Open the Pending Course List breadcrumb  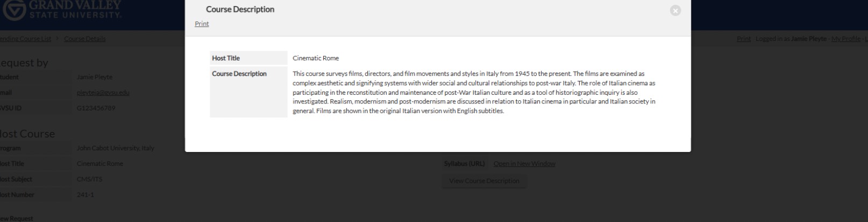click(x=26, y=39)
